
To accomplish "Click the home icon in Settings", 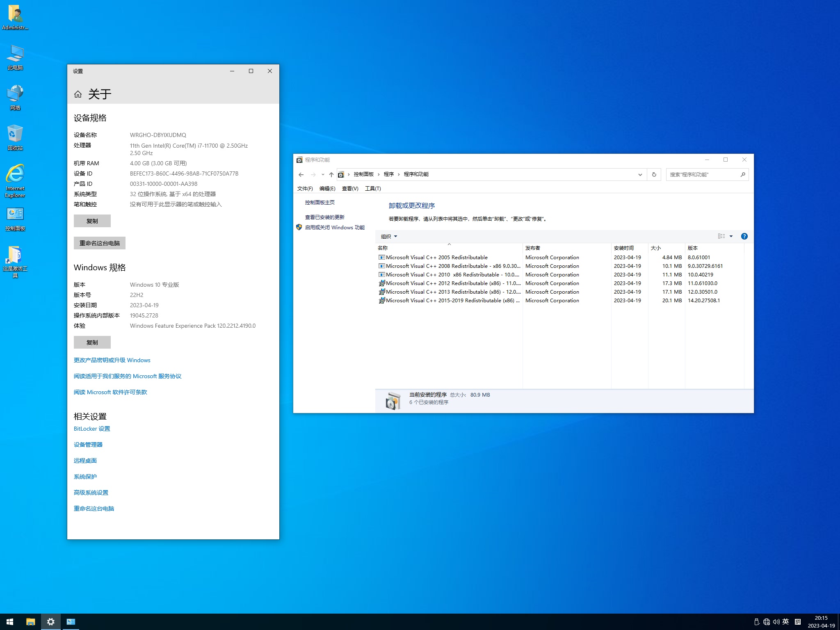I will tap(78, 94).
